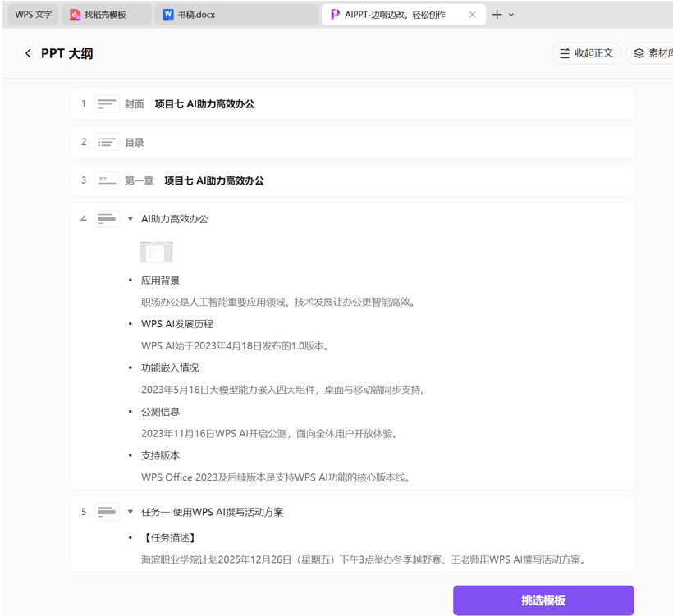Click the 封面 label in row 1
The image size is (673, 616).
[x=135, y=104]
